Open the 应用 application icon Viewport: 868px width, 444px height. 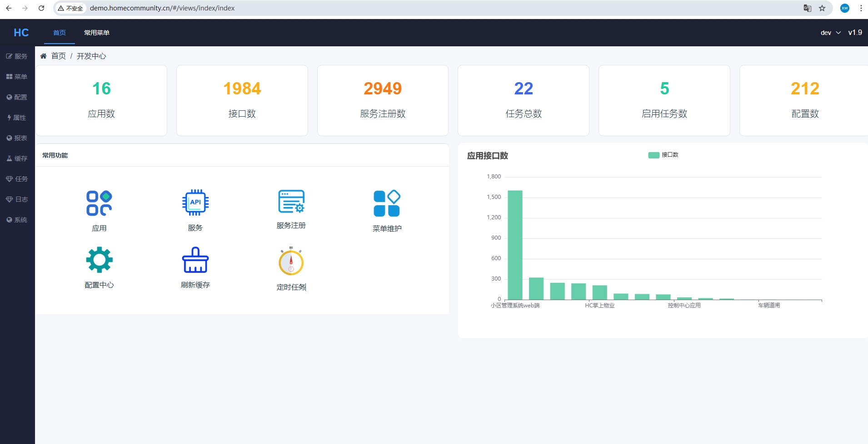(99, 203)
